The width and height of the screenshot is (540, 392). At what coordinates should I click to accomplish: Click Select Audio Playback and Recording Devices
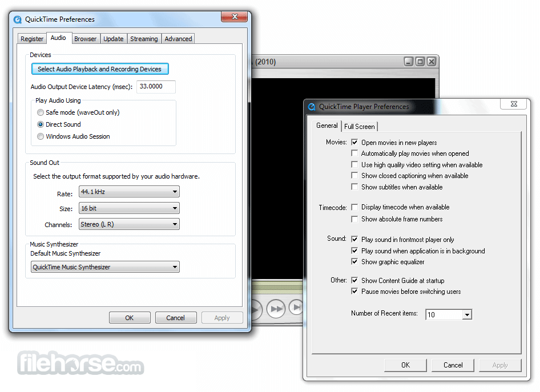pyautogui.click(x=100, y=69)
